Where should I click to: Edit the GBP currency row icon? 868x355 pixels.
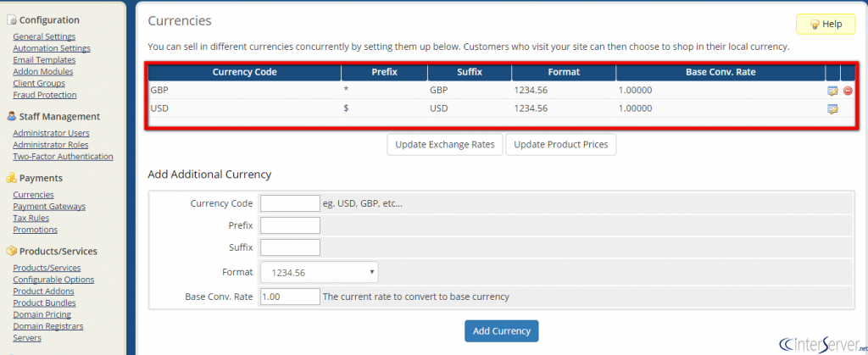(x=832, y=91)
